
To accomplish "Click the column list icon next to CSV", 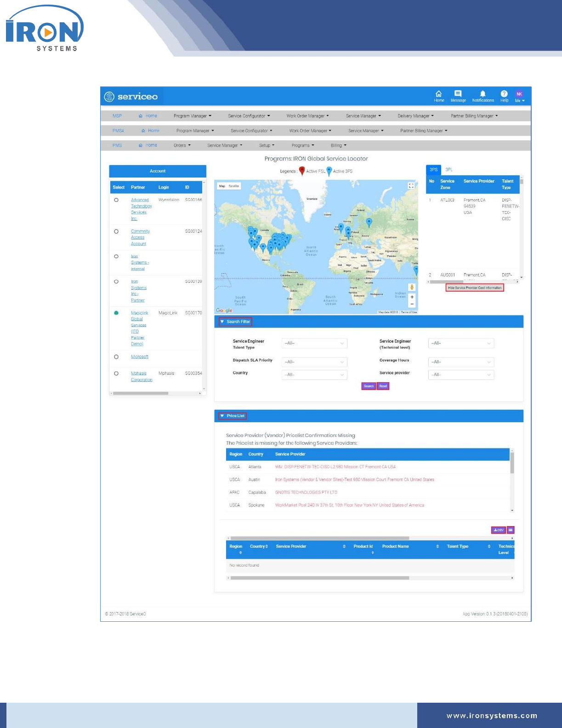I will [x=511, y=530].
